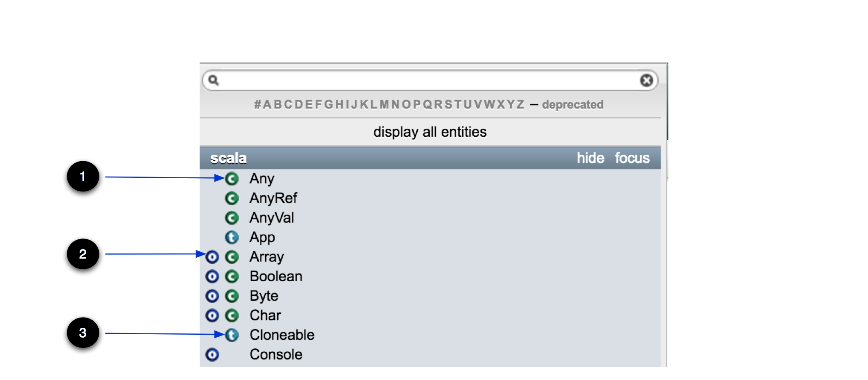Click the object icon next to Console

212,355
